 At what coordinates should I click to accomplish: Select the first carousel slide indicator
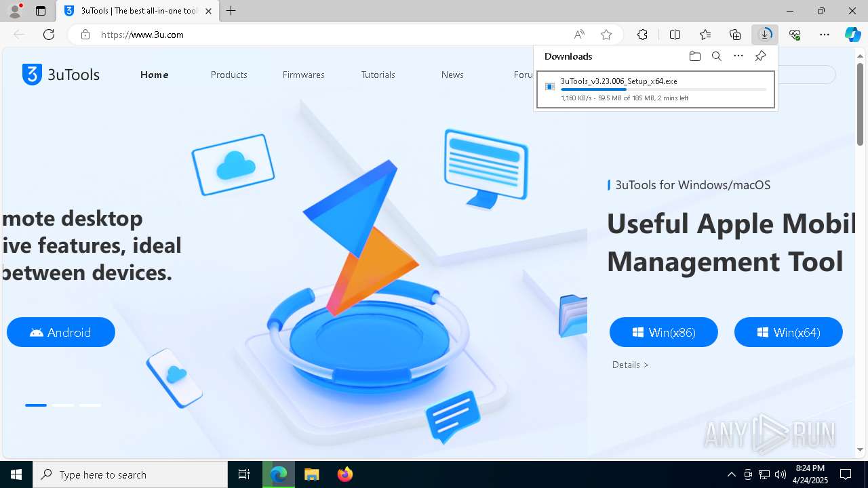click(36, 405)
